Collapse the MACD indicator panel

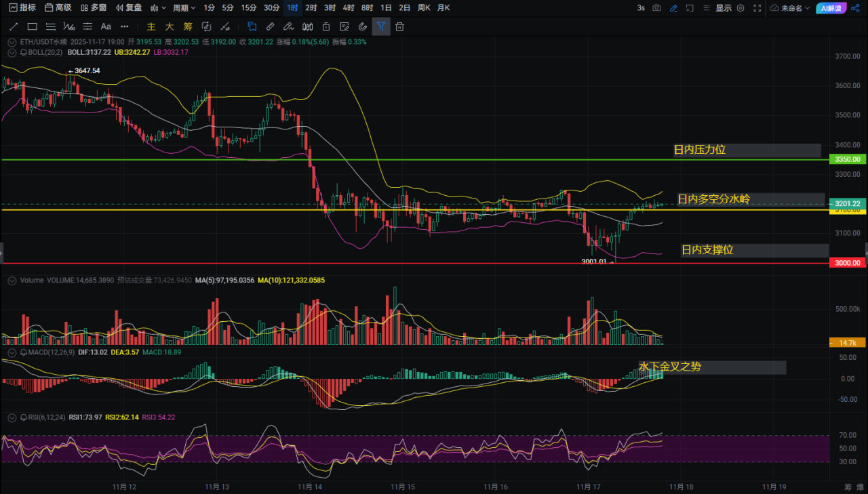[x=11, y=353]
